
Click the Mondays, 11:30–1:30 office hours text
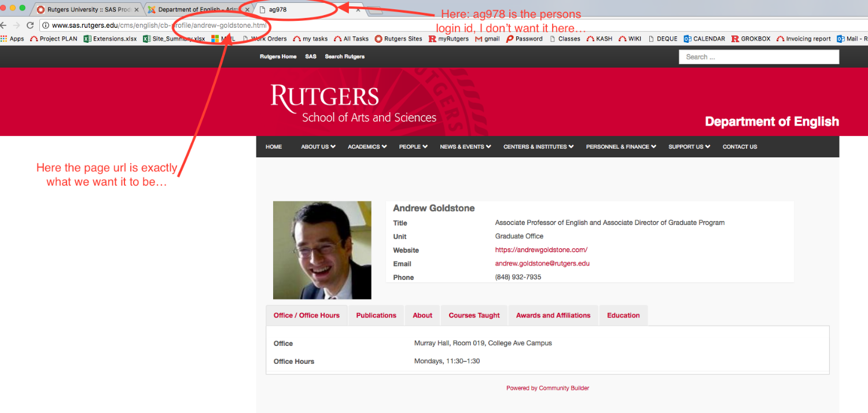point(447,362)
